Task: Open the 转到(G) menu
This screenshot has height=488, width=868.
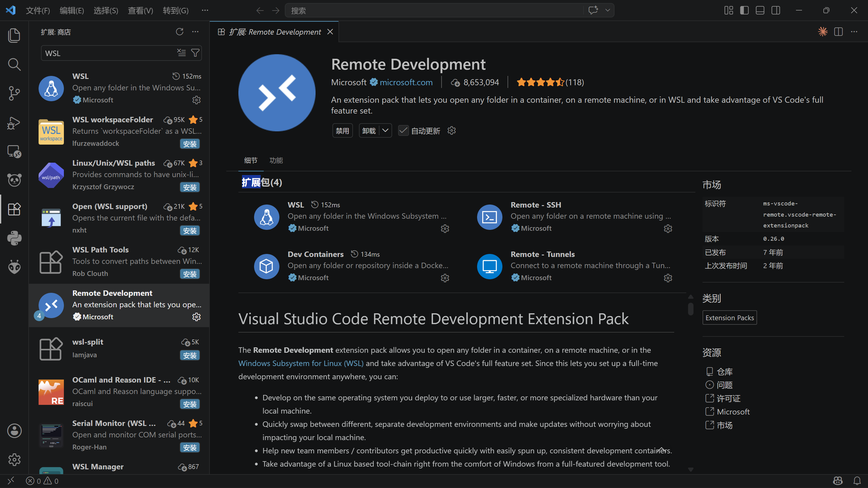Action: tap(175, 11)
